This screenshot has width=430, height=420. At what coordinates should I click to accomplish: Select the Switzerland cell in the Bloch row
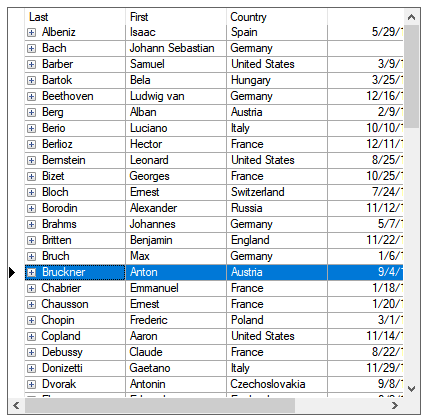point(277,192)
